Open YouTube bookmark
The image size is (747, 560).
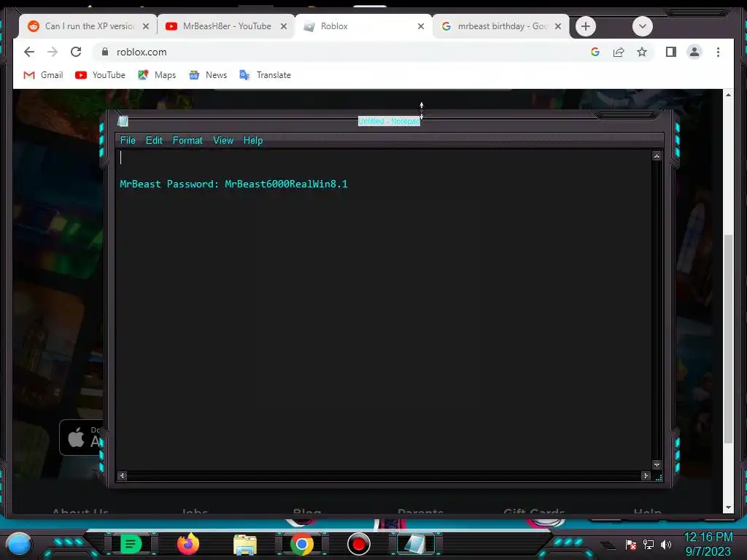100,75
